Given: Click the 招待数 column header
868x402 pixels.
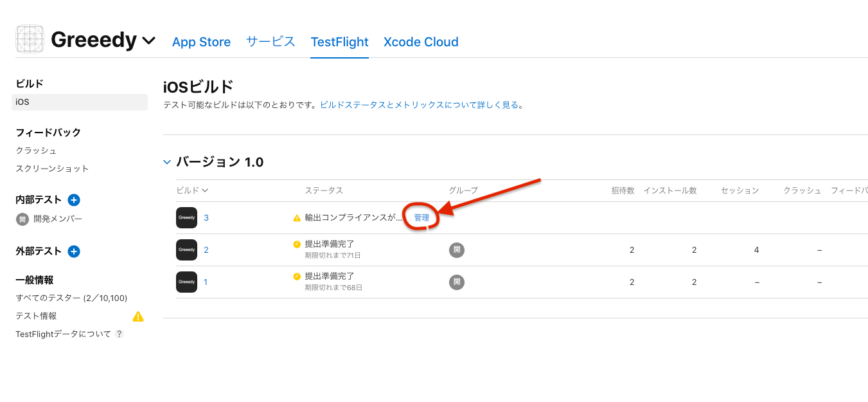Looking at the screenshot, I should coord(623,190).
